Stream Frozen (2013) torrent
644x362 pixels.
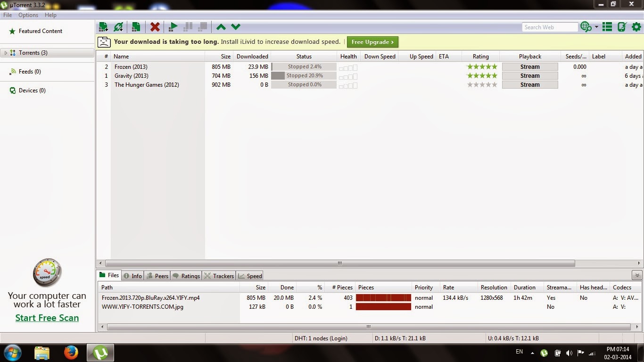[x=530, y=67]
